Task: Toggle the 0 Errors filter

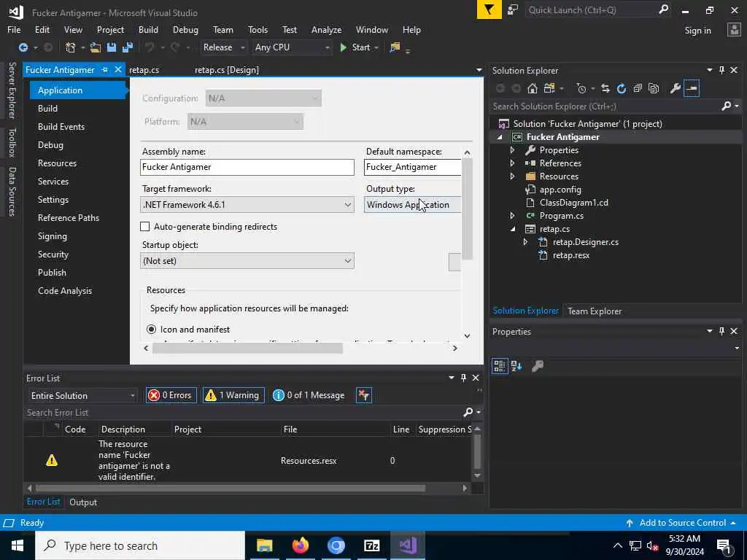Action: pyautogui.click(x=171, y=395)
